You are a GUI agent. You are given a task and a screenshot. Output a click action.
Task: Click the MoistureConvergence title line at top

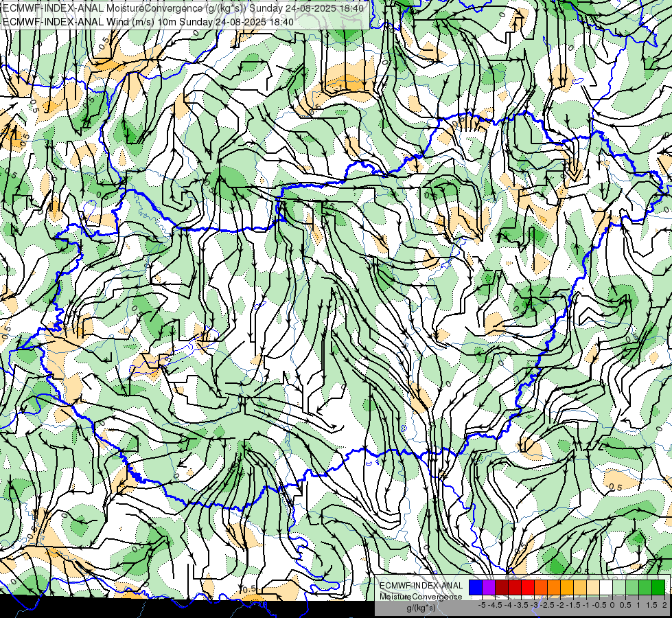click(183, 8)
